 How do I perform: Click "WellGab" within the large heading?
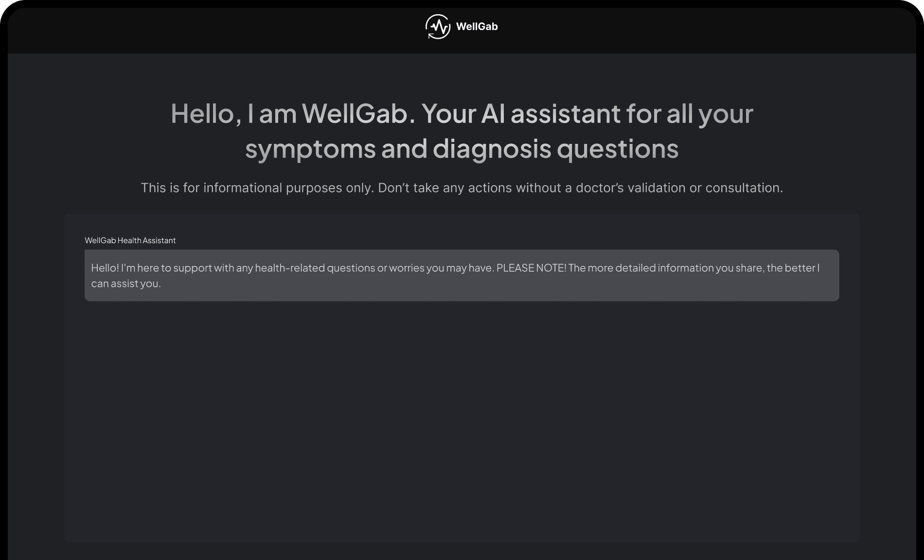355,114
